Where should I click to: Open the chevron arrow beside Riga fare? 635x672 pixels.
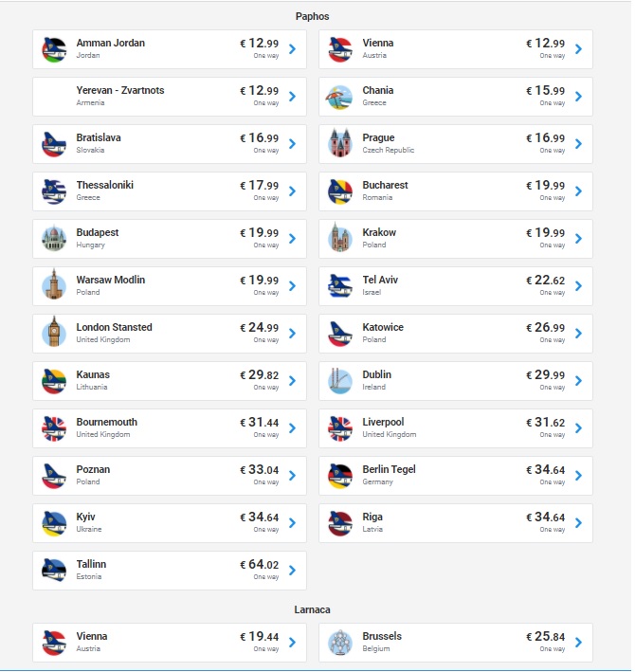point(578,523)
